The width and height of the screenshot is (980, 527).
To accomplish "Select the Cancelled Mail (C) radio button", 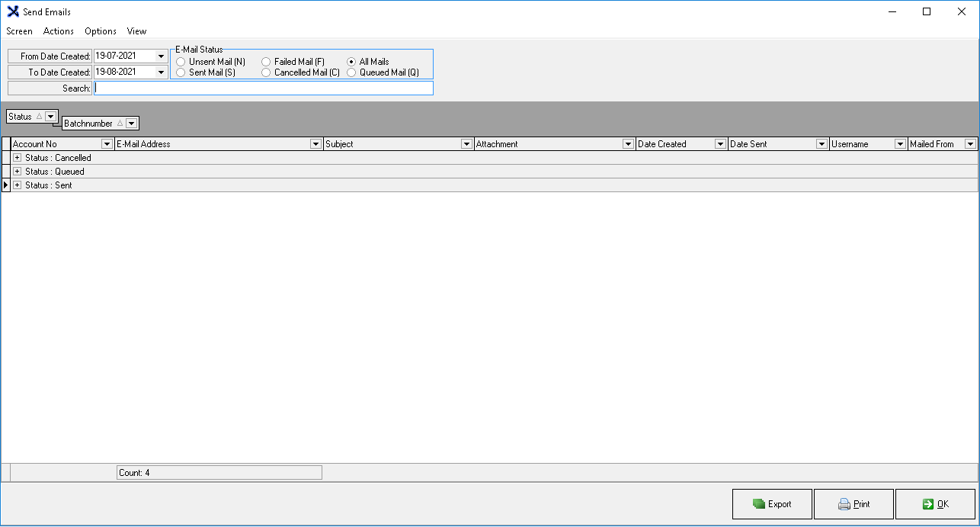I will (266, 72).
